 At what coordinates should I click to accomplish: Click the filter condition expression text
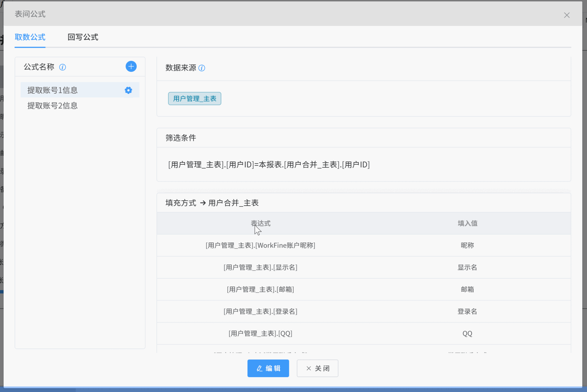(x=269, y=165)
